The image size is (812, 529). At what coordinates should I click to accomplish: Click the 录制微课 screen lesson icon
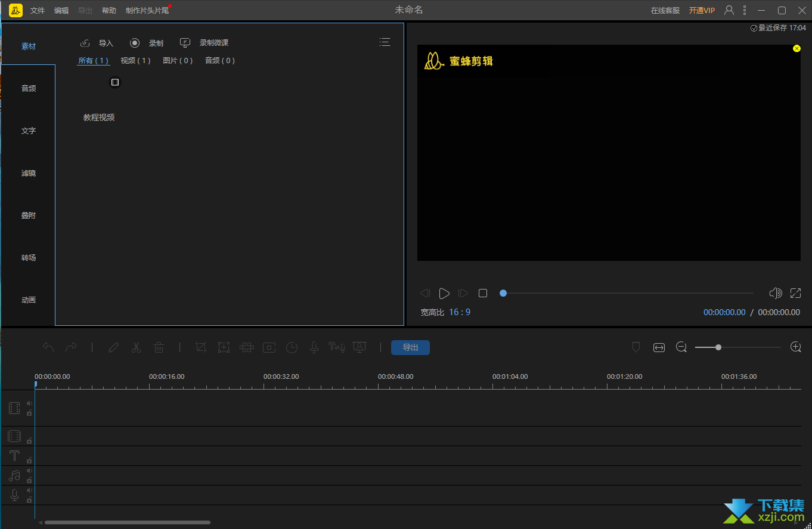tap(185, 43)
